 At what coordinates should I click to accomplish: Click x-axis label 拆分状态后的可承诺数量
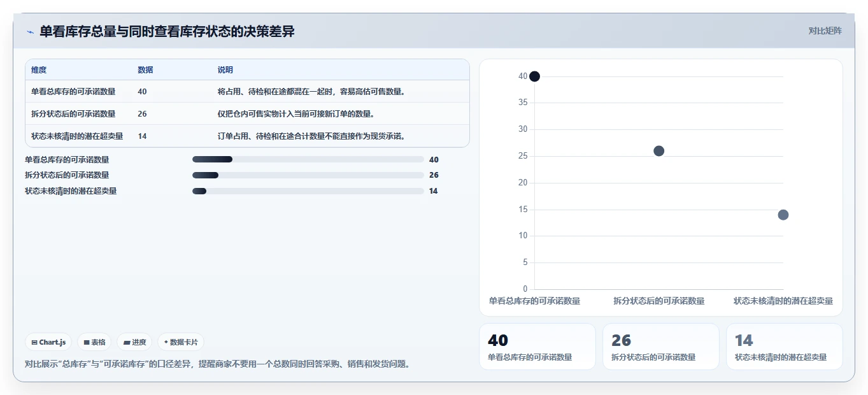pos(659,301)
